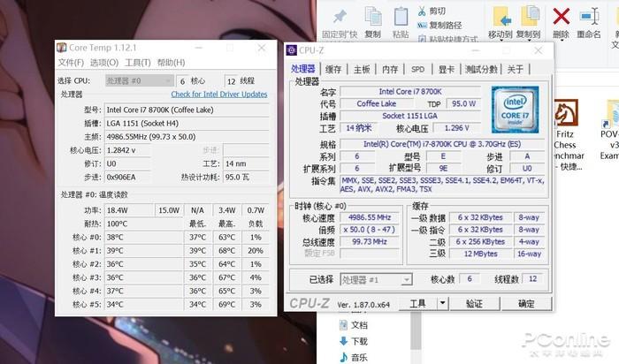Click the Level 3 cache value 12 MBytes

(x=480, y=254)
